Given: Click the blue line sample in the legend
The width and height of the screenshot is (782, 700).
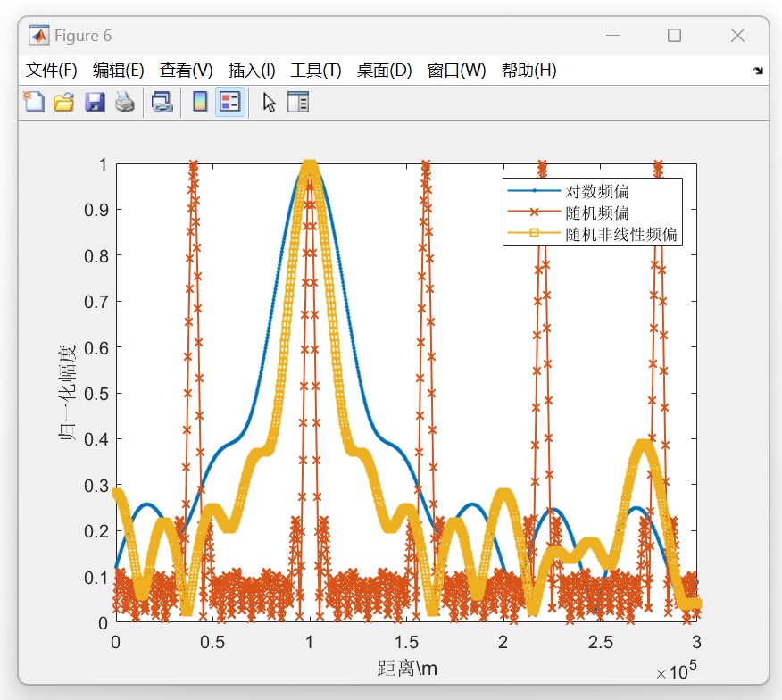Looking at the screenshot, I should pos(534,190).
